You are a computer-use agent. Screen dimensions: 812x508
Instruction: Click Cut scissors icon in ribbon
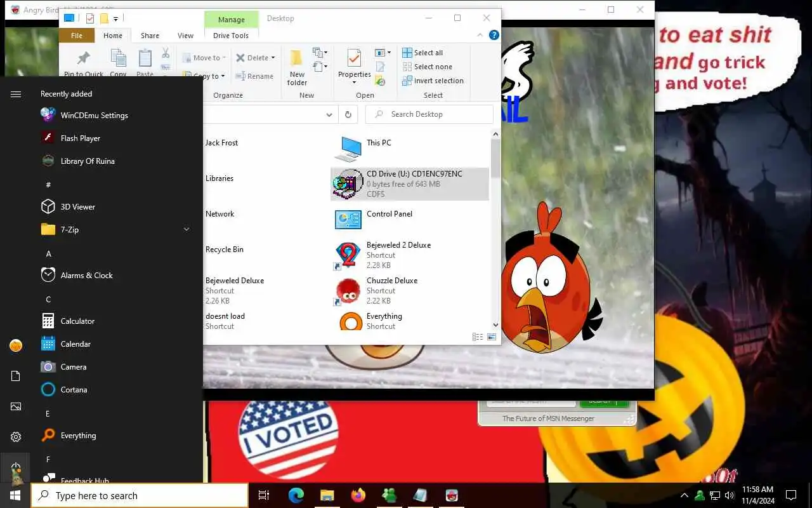tap(166, 53)
